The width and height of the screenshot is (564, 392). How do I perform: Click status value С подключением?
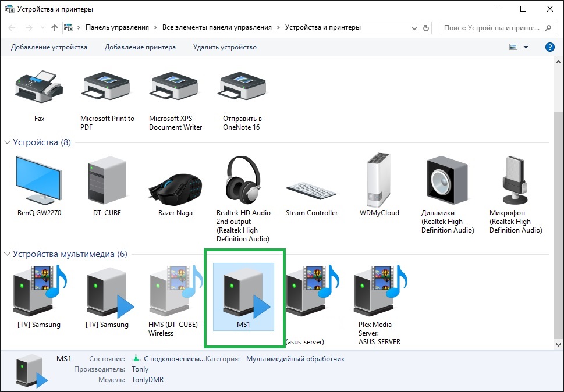coord(174,359)
